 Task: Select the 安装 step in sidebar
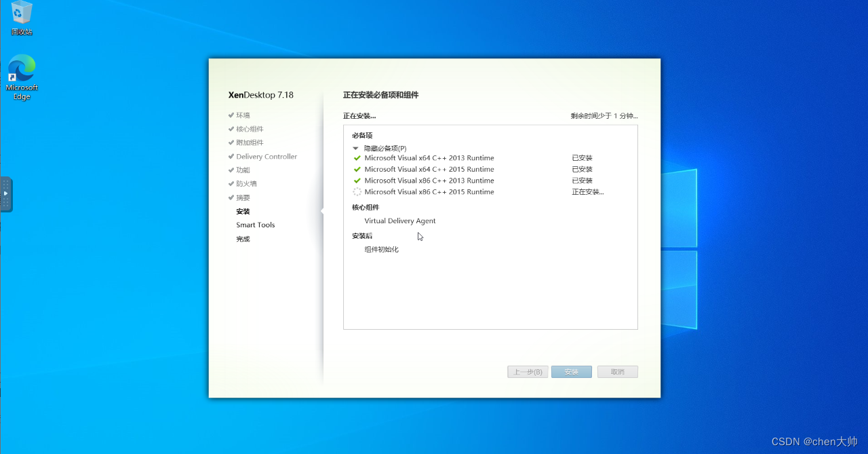coord(243,212)
